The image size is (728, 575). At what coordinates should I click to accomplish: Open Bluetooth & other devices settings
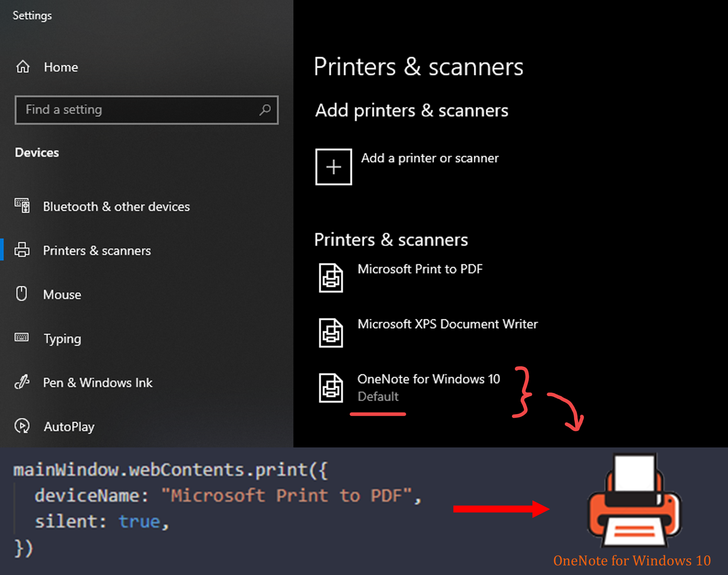[x=116, y=206]
